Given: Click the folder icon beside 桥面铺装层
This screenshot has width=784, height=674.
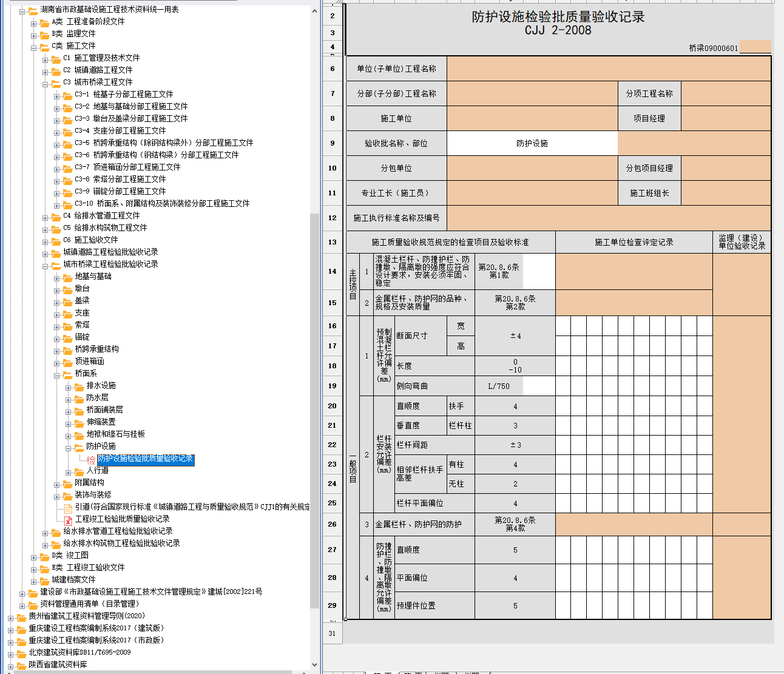Looking at the screenshot, I should (79, 411).
